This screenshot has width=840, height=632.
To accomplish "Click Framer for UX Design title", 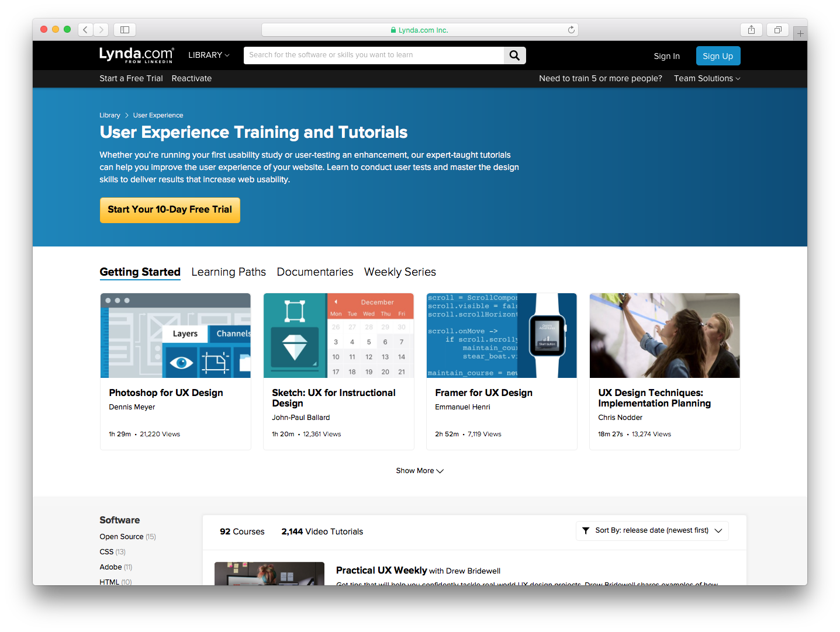I will click(483, 393).
